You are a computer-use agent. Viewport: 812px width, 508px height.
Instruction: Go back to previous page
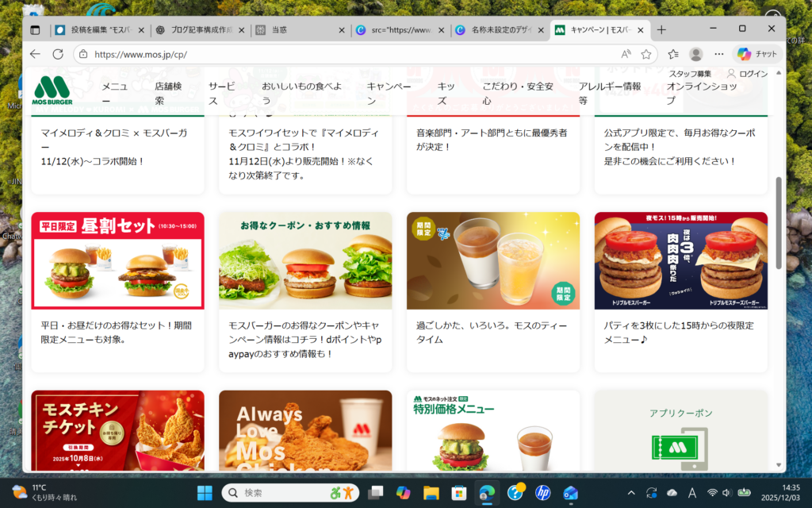(x=35, y=54)
